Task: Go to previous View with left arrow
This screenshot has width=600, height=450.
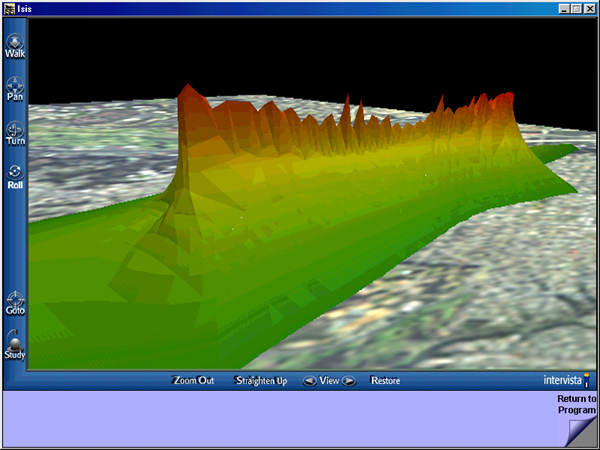Action: [x=310, y=381]
